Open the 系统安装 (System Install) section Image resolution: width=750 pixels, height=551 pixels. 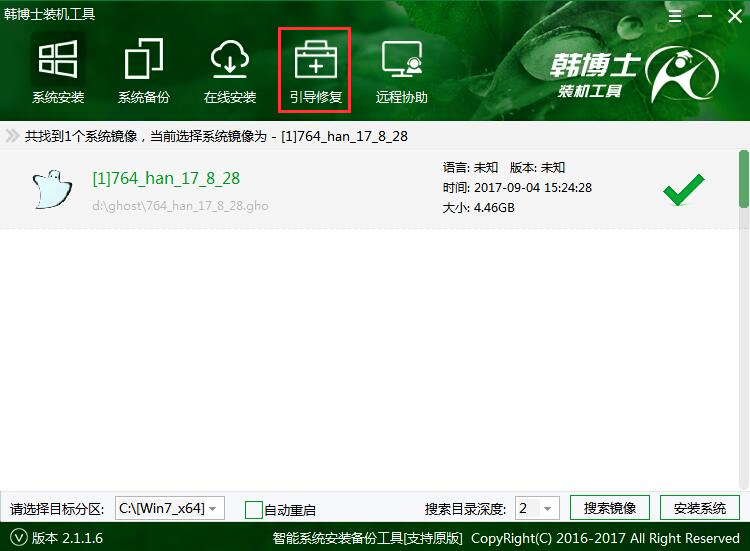[x=57, y=70]
